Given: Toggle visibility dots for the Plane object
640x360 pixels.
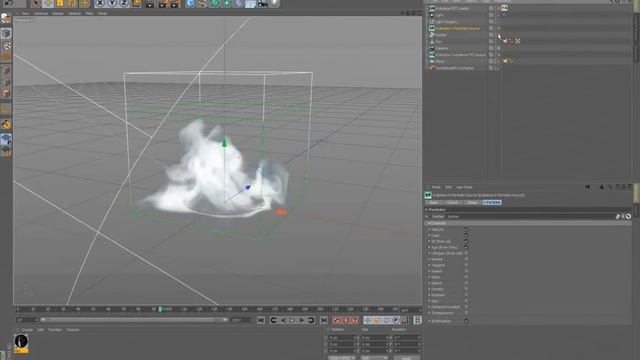Looking at the screenshot, I should click(x=496, y=61).
